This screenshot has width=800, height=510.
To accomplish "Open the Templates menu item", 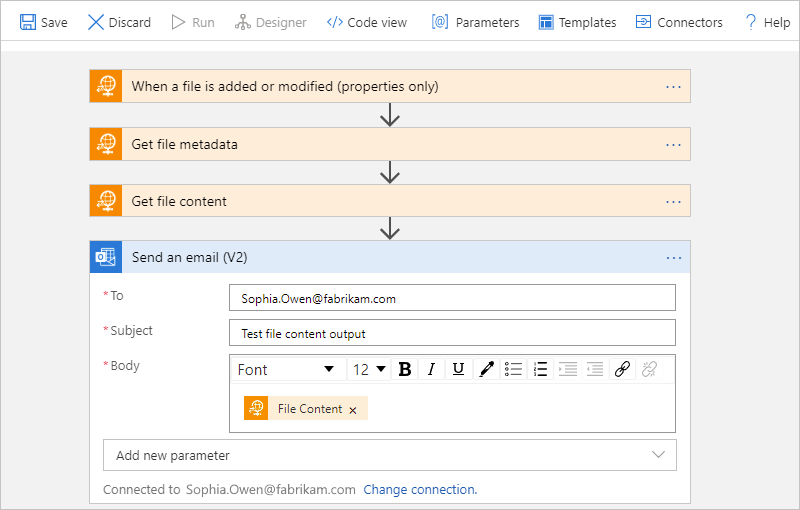I will pyautogui.click(x=576, y=22).
